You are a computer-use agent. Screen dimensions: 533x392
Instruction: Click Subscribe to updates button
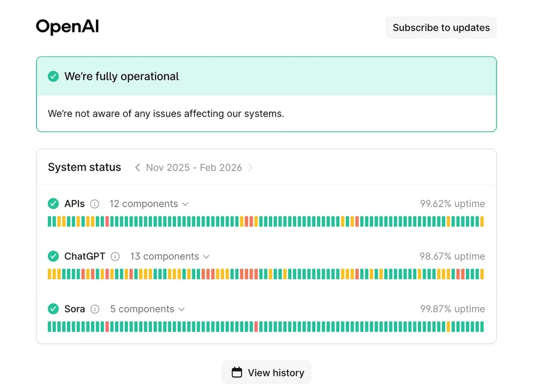(441, 28)
